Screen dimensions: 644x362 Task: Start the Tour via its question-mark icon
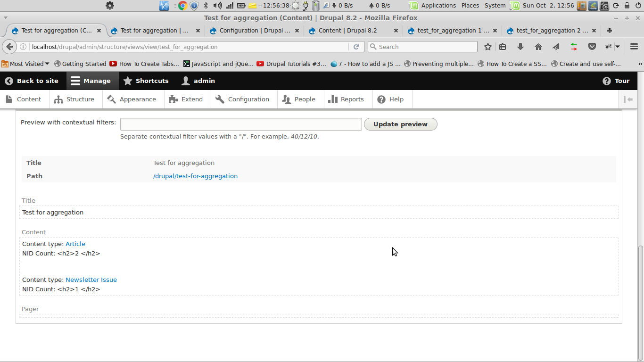[607, 81]
